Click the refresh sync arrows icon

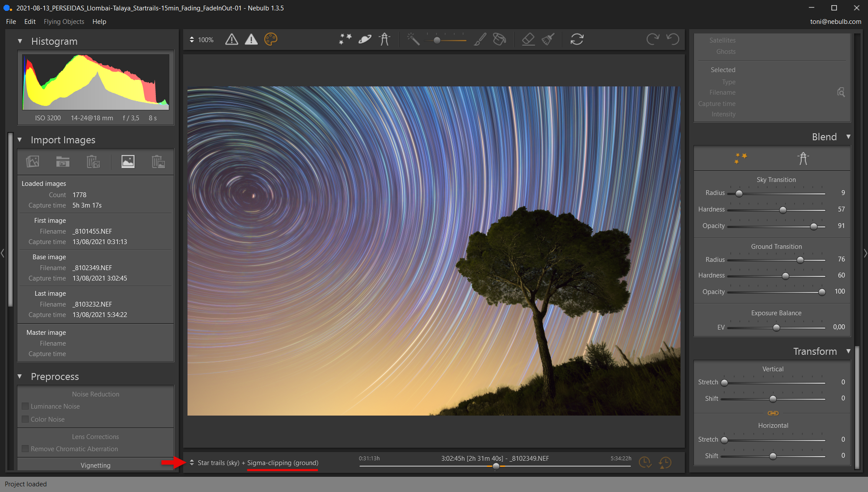(577, 40)
